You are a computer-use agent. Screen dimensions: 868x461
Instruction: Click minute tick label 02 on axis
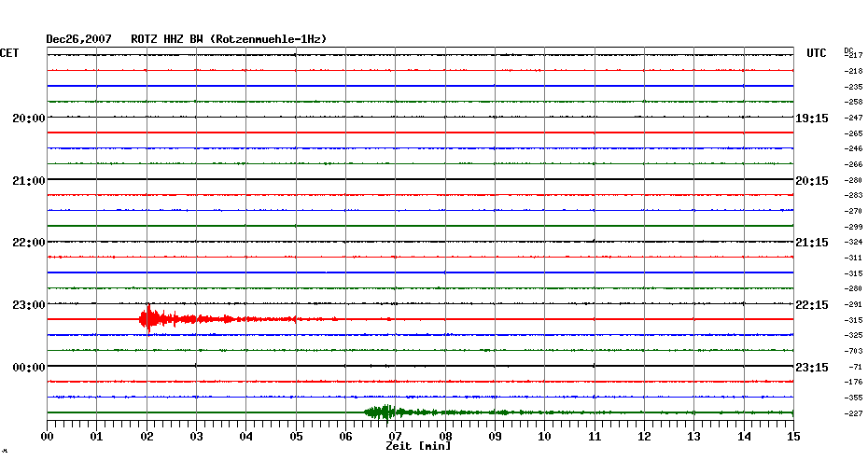pos(147,436)
